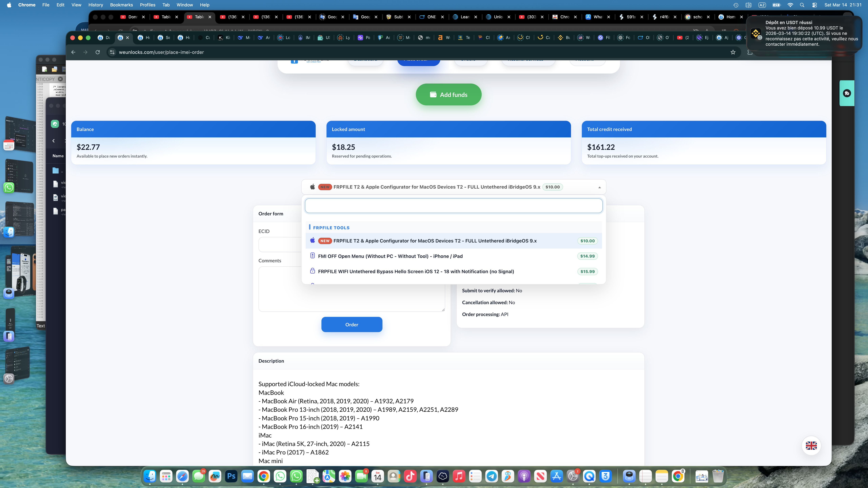Switch to the Binance 'Bu' tab
The width and height of the screenshot is (868, 488).
564,38
